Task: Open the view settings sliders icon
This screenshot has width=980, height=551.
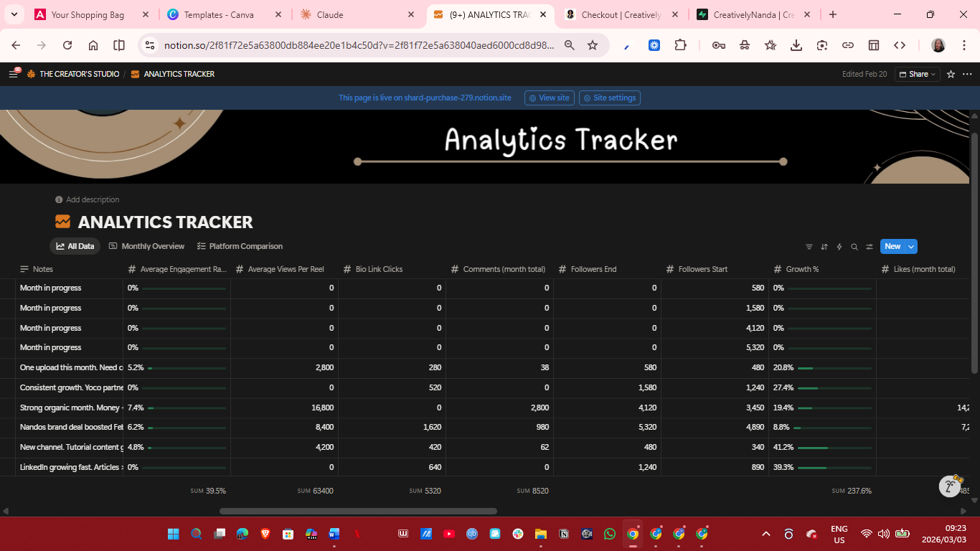Action: [870, 247]
